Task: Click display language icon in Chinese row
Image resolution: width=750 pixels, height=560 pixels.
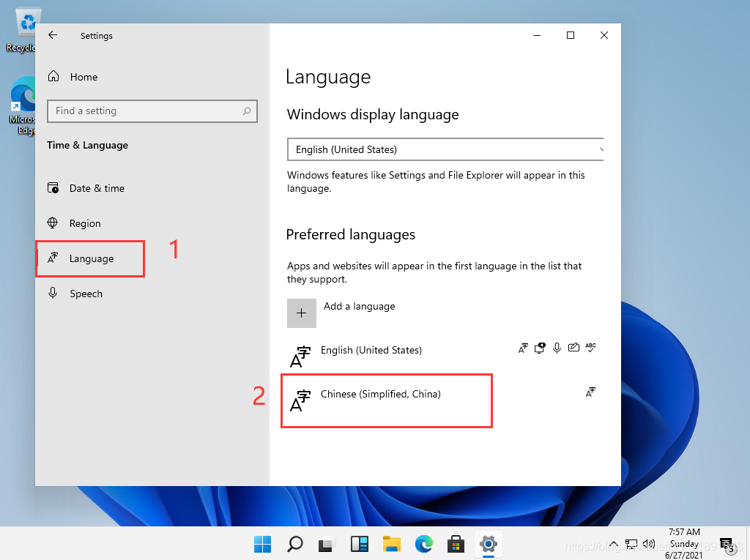Action: tap(591, 392)
